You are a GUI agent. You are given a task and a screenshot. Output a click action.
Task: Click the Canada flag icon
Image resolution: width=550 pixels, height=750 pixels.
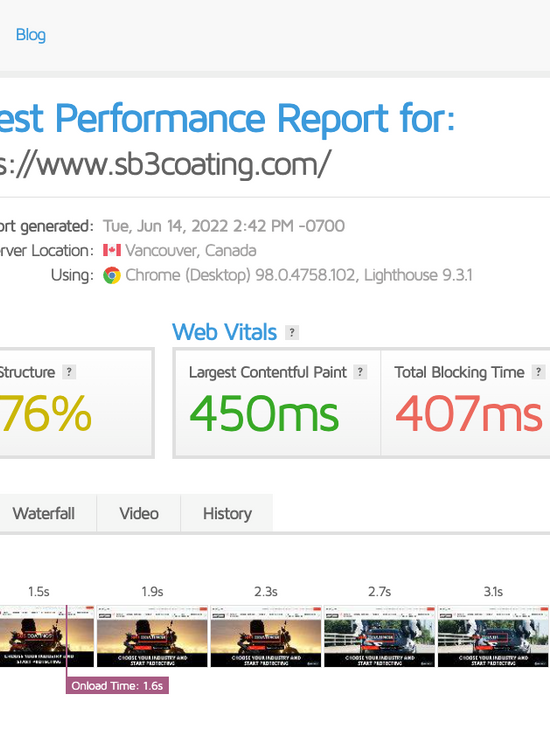pyautogui.click(x=112, y=250)
